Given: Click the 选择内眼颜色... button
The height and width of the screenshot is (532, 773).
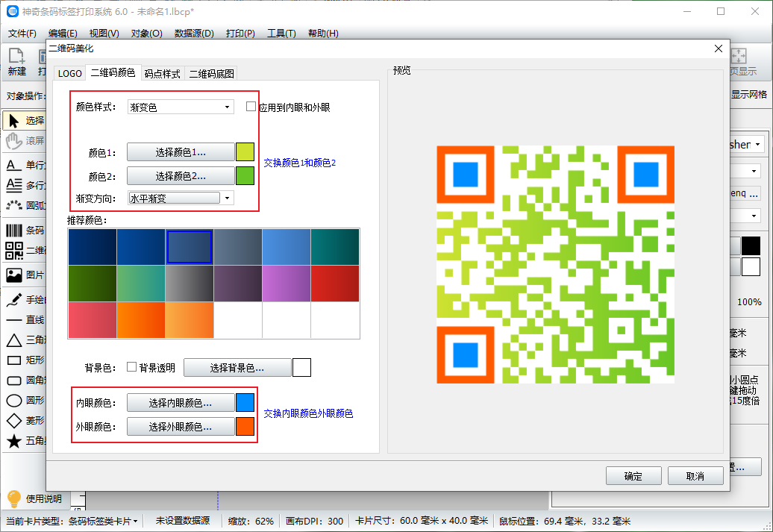Looking at the screenshot, I should [181, 404].
